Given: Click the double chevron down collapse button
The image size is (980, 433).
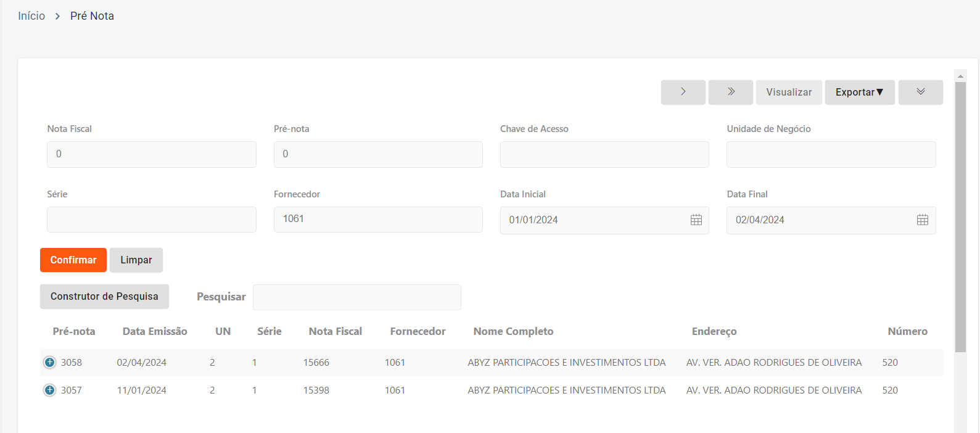Looking at the screenshot, I should tap(920, 92).
